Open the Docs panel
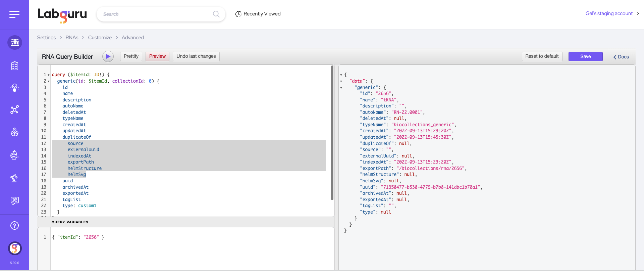Image resolution: width=644 pixels, height=271 pixels. (x=621, y=57)
